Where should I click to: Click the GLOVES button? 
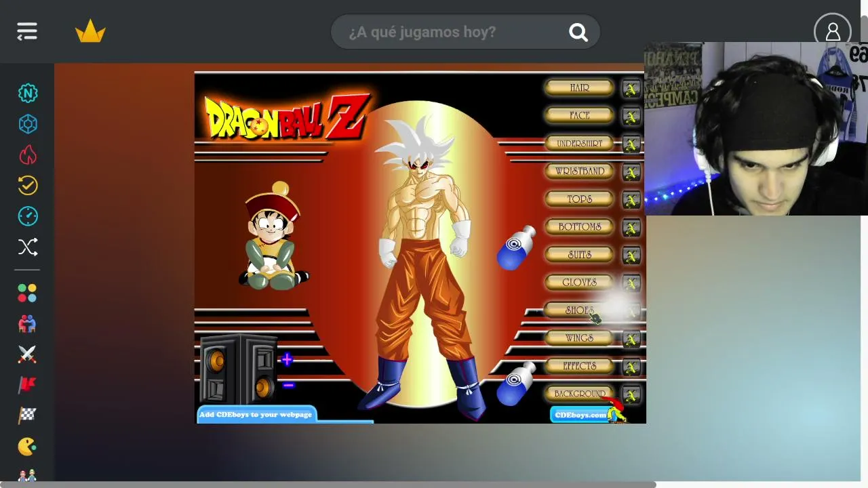coord(579,282)
